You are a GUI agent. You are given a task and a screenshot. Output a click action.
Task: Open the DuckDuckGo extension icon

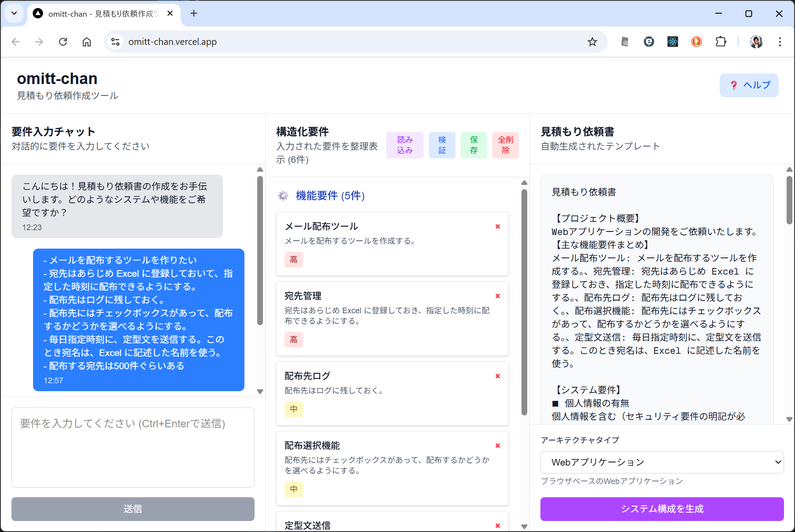696,42
